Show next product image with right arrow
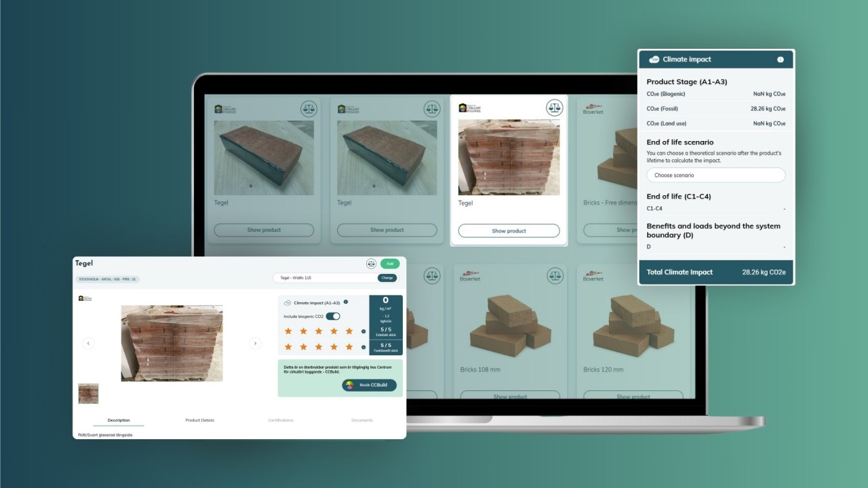868x488 pixels. click(x=255, y=343)
